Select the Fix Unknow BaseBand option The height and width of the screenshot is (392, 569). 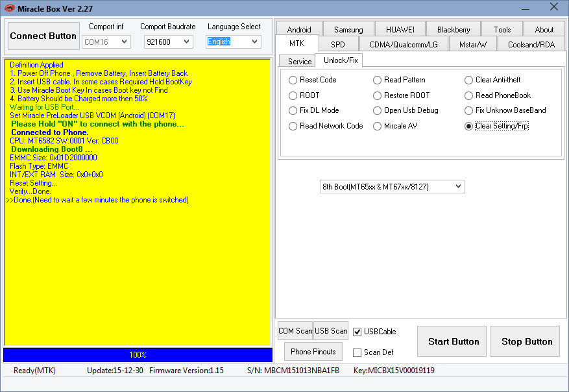[505, 110]
